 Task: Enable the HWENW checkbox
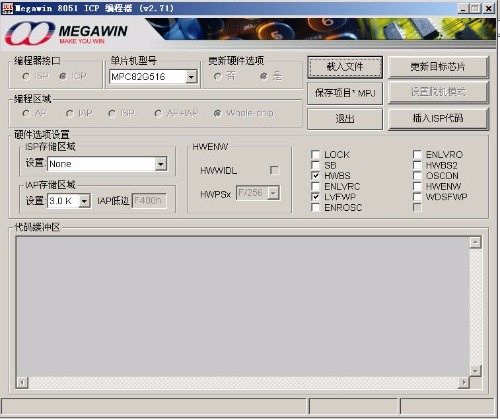[417, 186]
